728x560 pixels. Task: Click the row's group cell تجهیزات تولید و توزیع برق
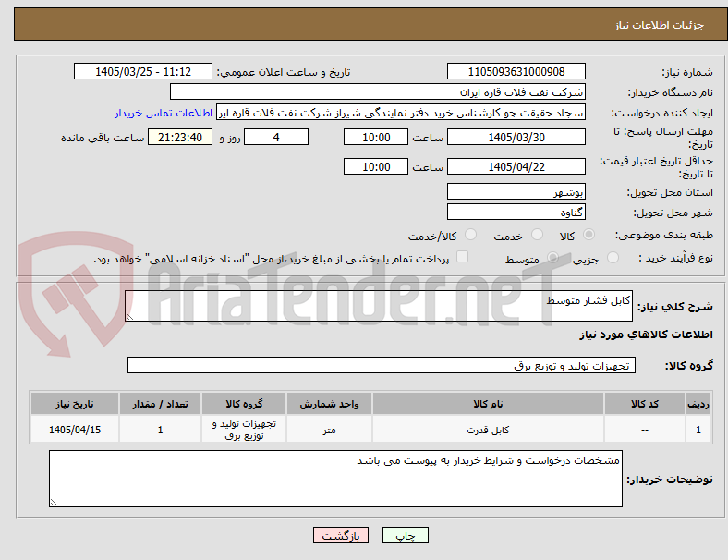pyautogui.click(x=244, y=430)
